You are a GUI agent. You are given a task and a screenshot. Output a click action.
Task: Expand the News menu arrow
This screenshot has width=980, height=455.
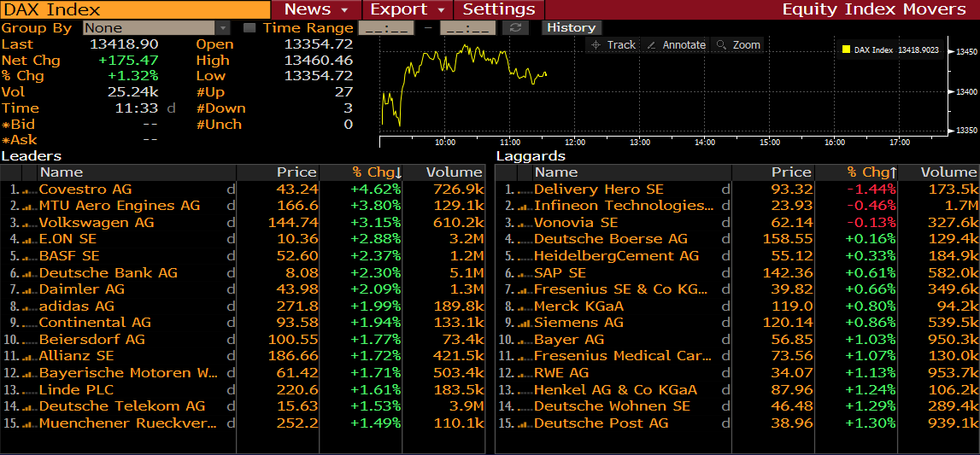[x=345, y=10]
